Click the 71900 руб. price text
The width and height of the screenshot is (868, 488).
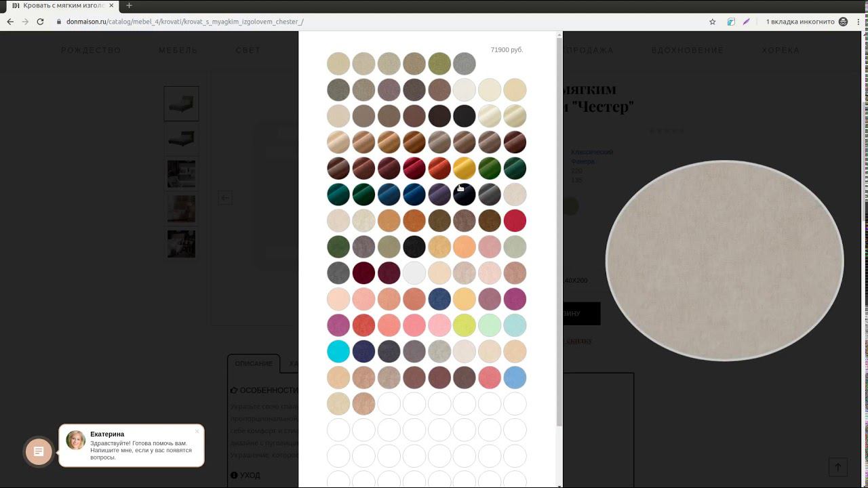click(507, 50)
